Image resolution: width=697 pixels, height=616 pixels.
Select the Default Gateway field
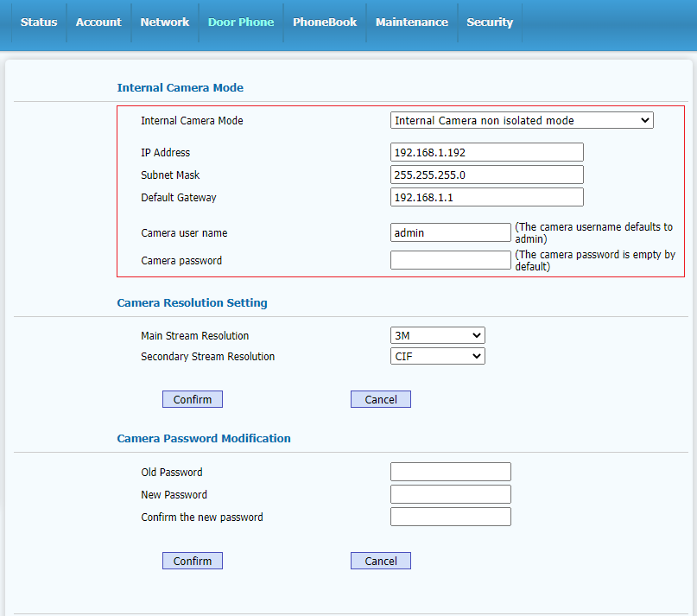coord(486,198)
